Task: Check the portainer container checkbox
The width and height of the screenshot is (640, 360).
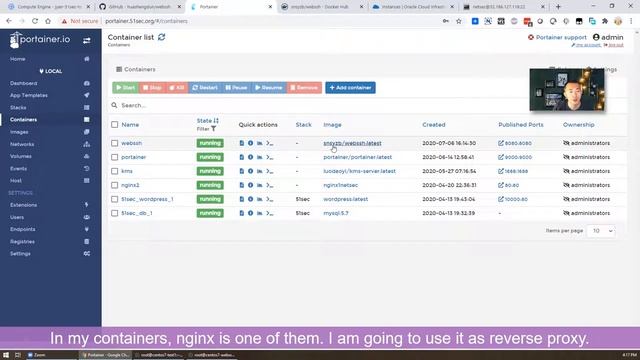Action: [x=115, y=157]
